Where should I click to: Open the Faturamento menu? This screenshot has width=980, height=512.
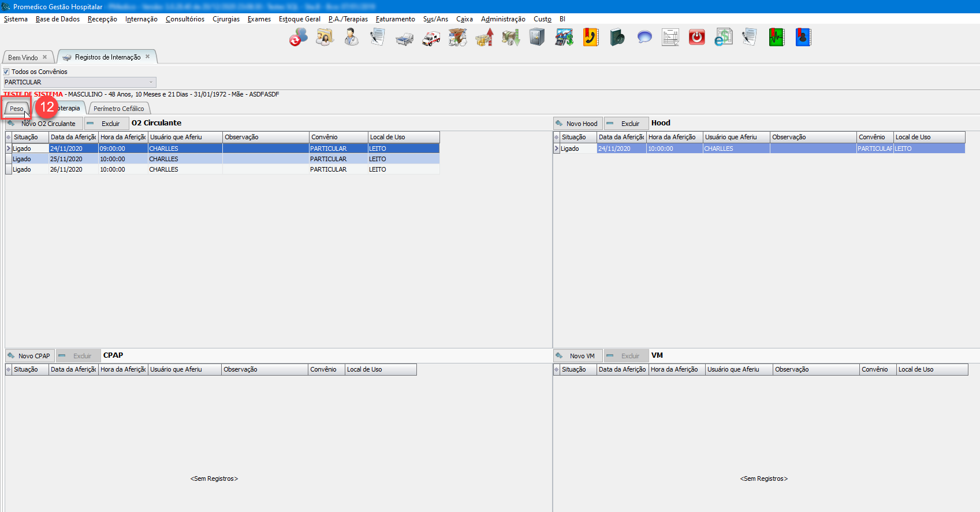pos(395,19)
